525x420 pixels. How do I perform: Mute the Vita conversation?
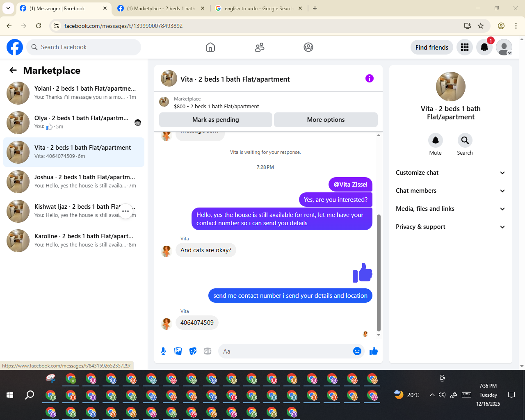(x=436, y=140)
